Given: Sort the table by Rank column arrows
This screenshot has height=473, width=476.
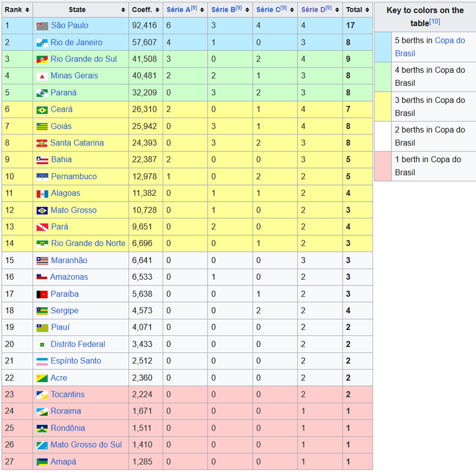Looking at the screenshot, I should tap(27, 9).
